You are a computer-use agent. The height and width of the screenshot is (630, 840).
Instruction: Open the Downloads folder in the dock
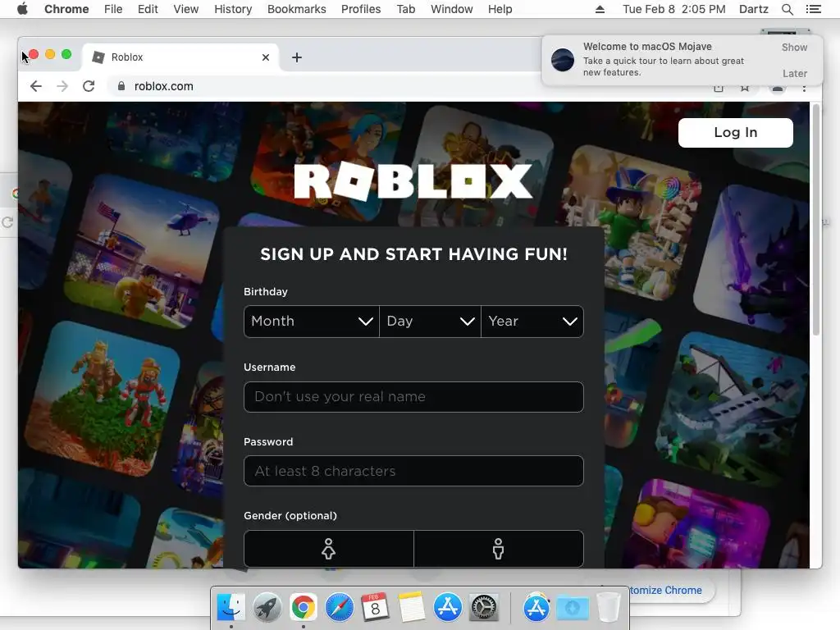click(x=572, y=607)
